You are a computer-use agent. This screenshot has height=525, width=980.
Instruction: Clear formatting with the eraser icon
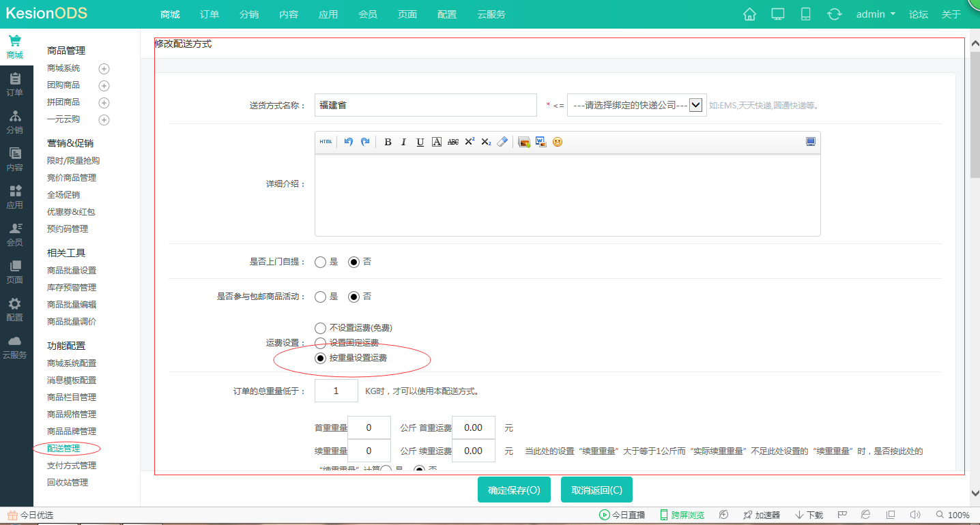pyautogui.click(x=502, y=142)
